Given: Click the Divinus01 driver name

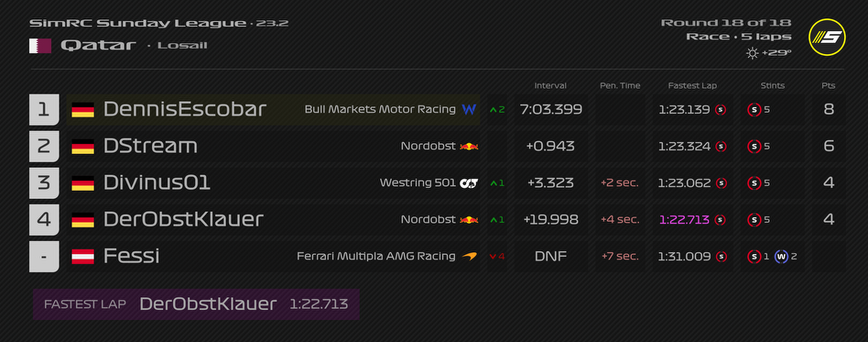Looking at the screenshot, I should [157, 182].
